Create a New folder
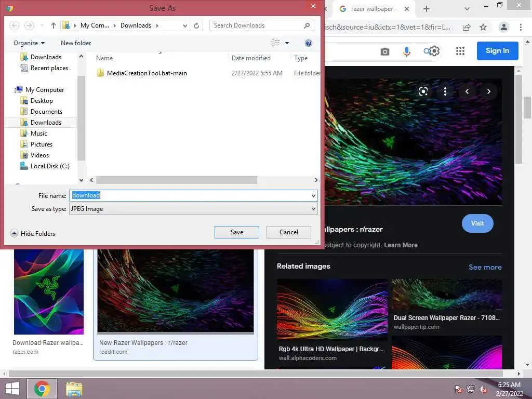Screen dimensions: 532x399 [76, 43]
